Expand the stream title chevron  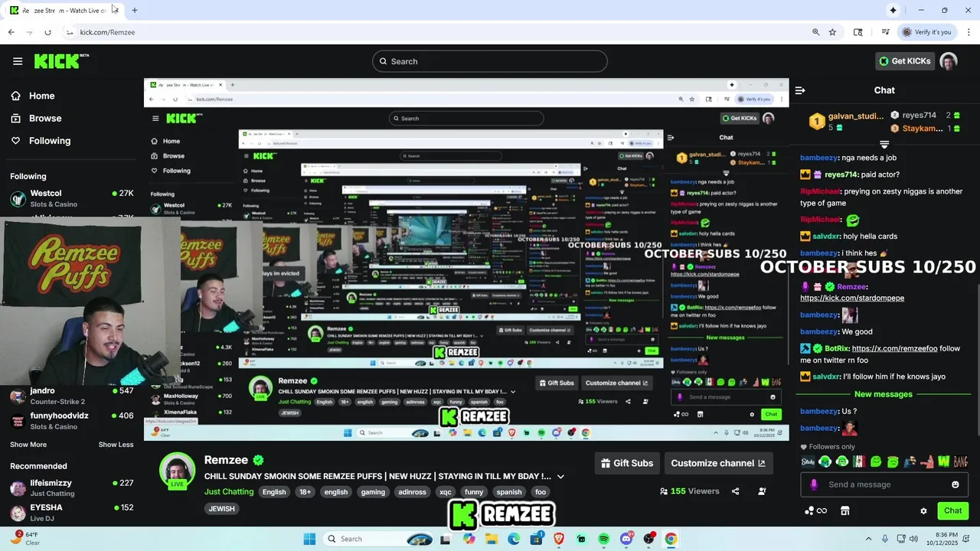coord(560,476)
